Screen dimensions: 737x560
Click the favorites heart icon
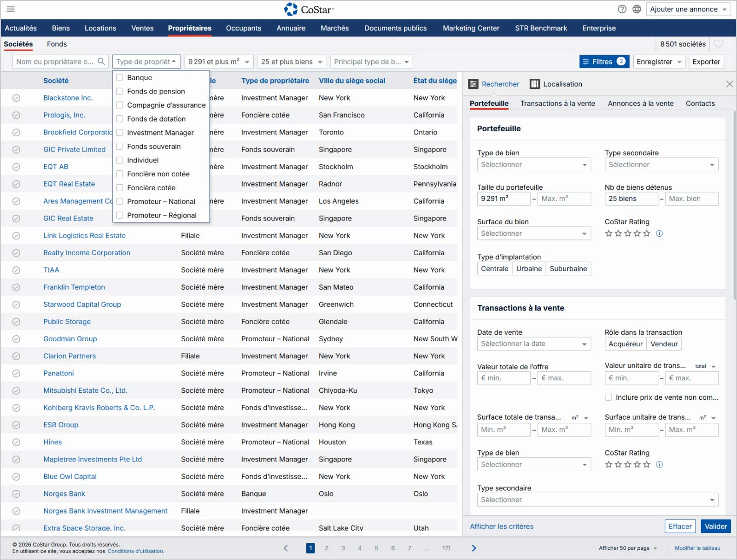[718, 44]
